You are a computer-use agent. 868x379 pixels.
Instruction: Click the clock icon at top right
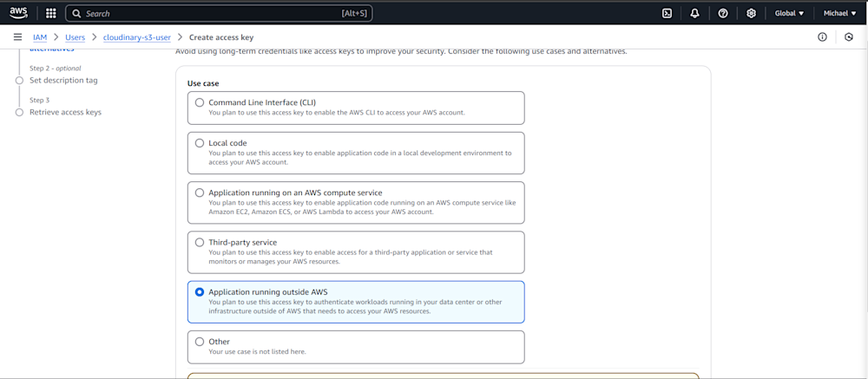pos(849,37)
